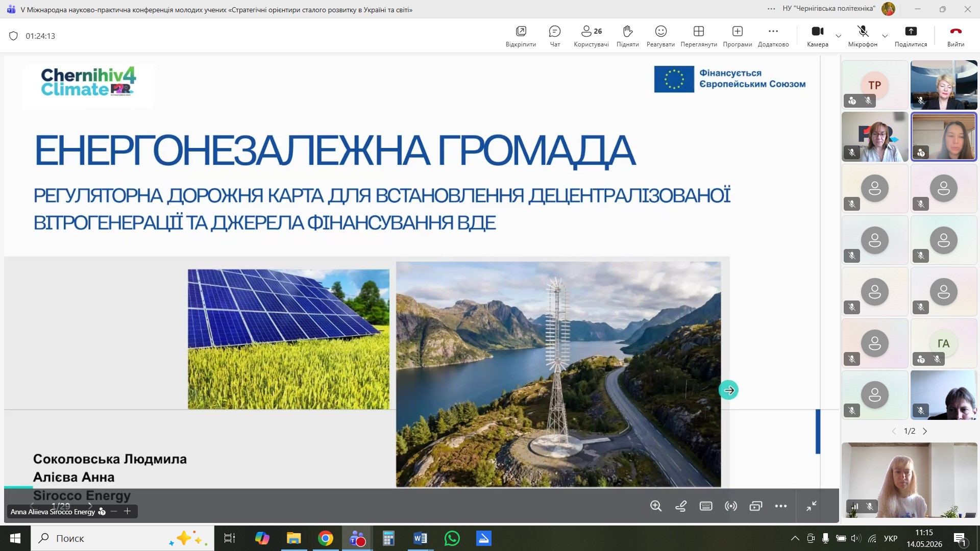This screenshot has width=980, height=551.
Task: Zoom in with the plus beside presenter name
Action: (x=128, y=511)
